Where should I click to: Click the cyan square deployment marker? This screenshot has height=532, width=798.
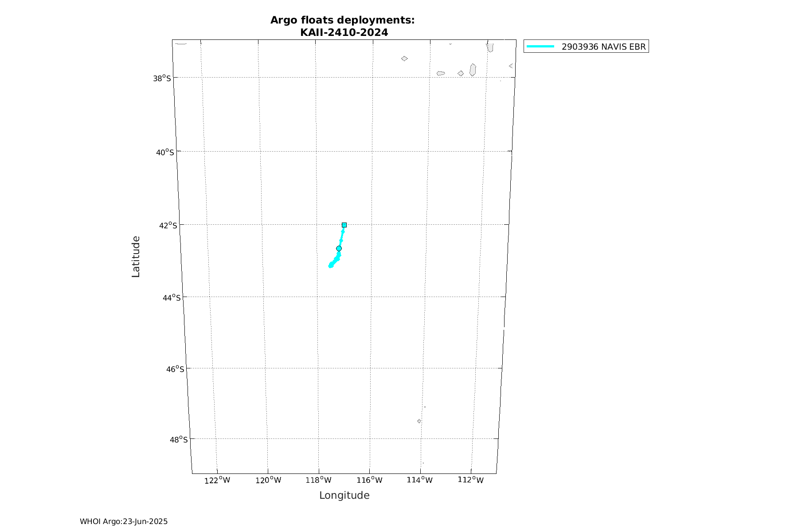[344, 225]
